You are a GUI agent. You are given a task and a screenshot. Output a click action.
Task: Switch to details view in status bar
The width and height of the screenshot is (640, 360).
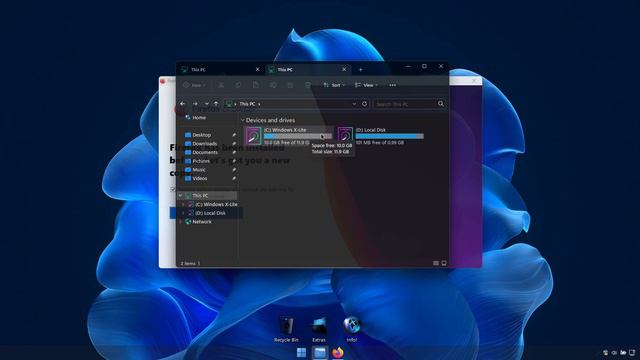coord(436,263)
